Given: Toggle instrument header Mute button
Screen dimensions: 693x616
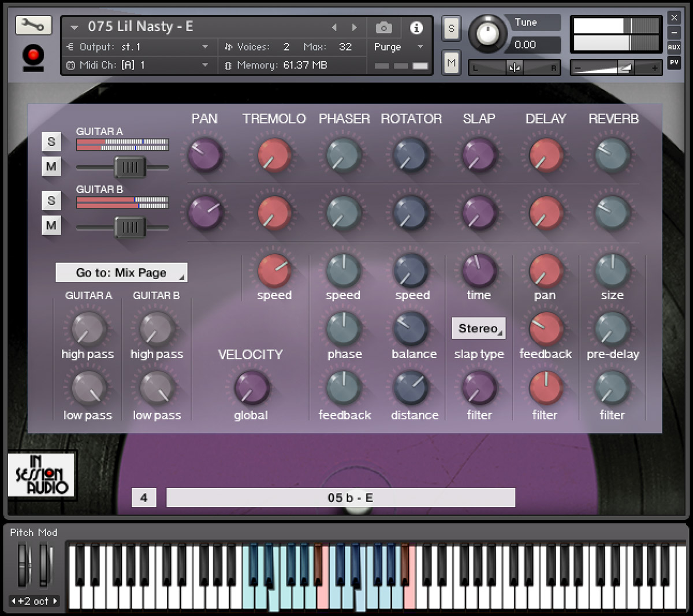Looking at the screenshot, I should [451, 63].
